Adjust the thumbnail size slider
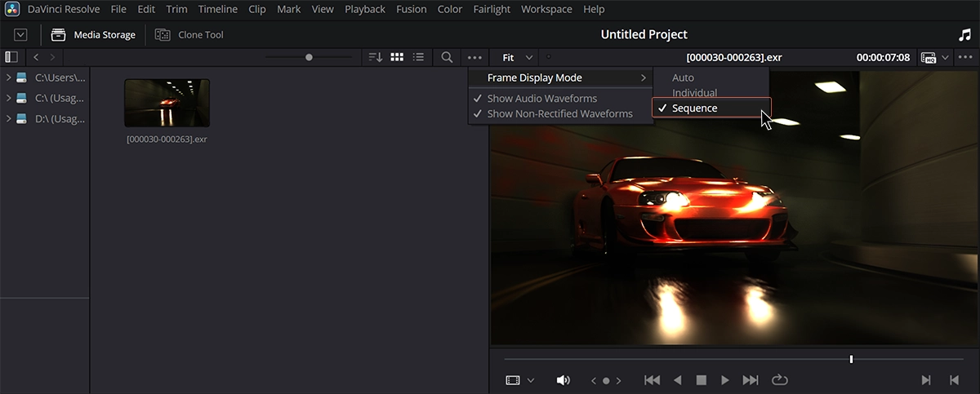The image size is (980, 394). point(309,57)
